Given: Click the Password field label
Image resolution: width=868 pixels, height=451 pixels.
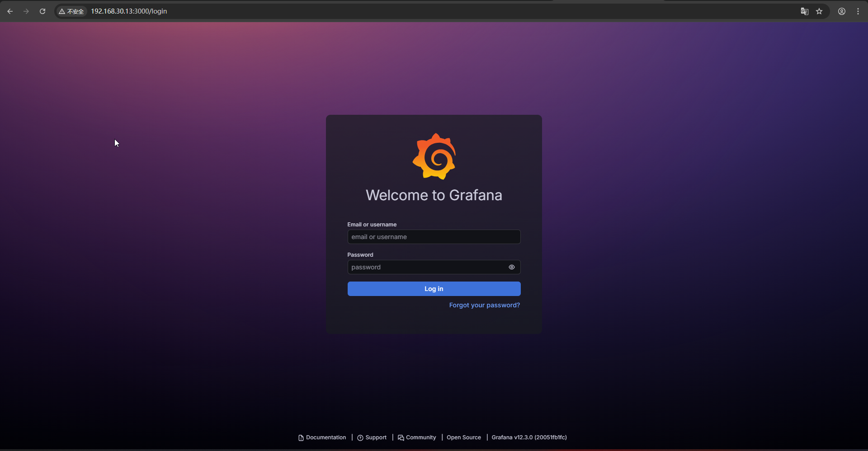Looking at the screenshot, I should pyautogui.click(x=360, y=255).
